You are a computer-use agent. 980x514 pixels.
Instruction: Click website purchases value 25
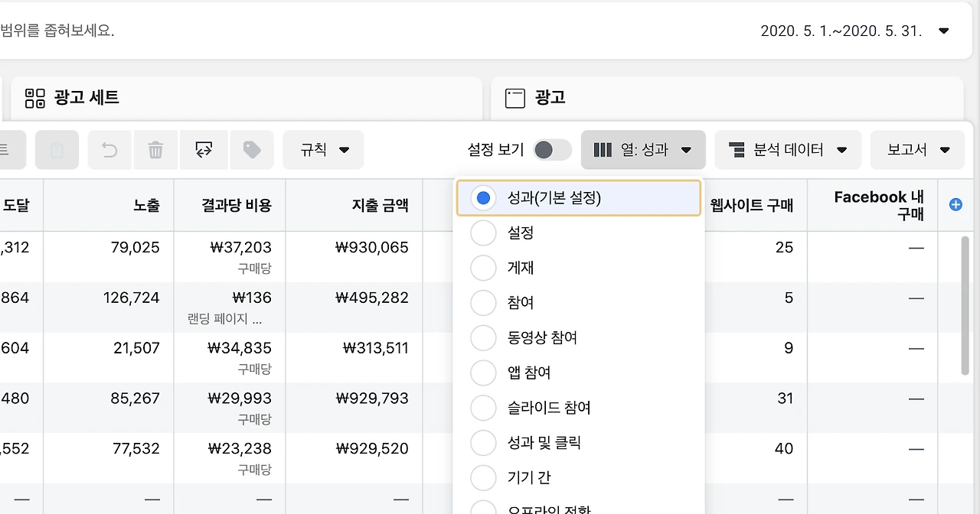784,248
